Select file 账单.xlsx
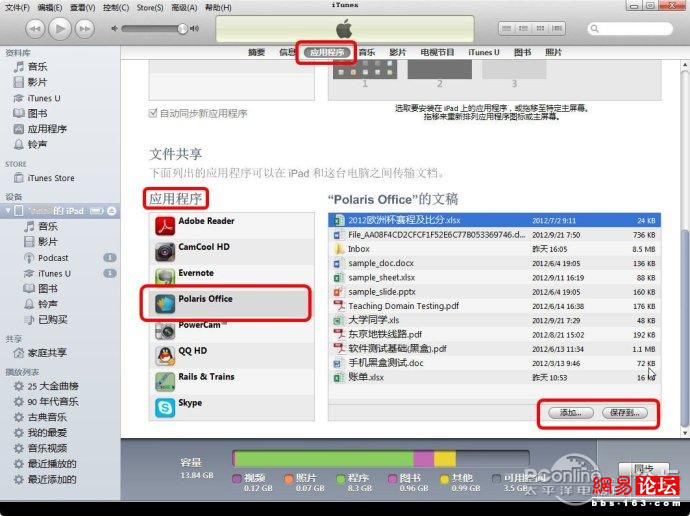This screenshot has width=690, height=516. pyautogui.click(x=494, y=377)
